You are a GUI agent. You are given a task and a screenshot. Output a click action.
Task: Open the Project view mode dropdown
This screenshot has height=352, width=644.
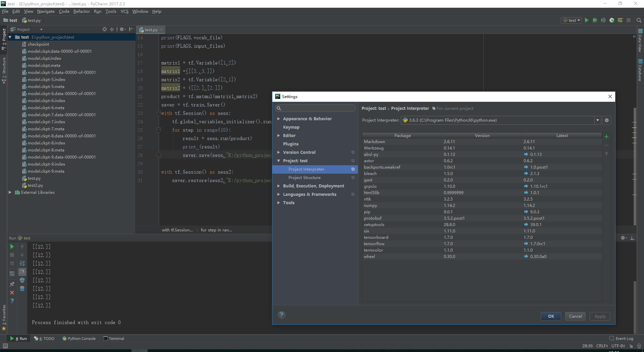pos(41,30)
